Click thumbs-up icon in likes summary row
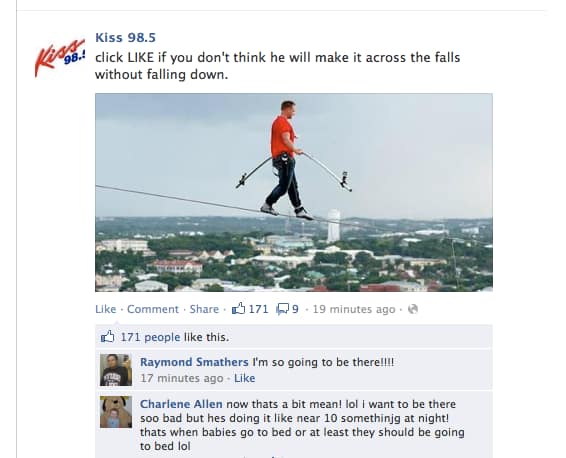566x458 pixels. [x=107, y=337]
